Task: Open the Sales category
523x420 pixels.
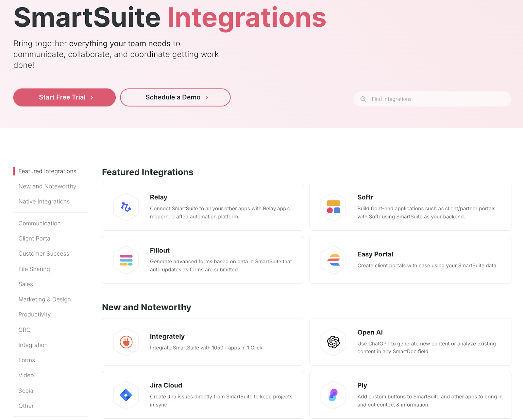Action: 26,284
